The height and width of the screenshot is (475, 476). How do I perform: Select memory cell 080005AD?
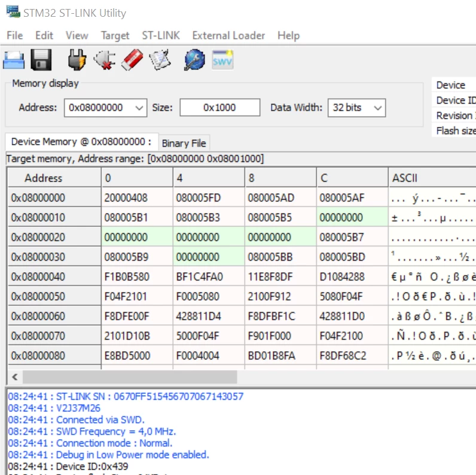(x=280, y=197)
